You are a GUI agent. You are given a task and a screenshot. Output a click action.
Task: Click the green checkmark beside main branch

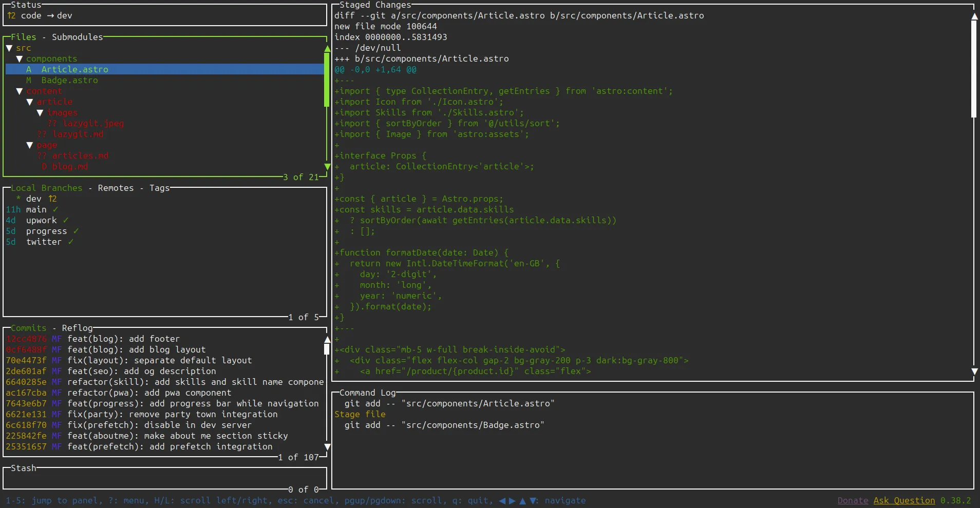coord(55,210)
